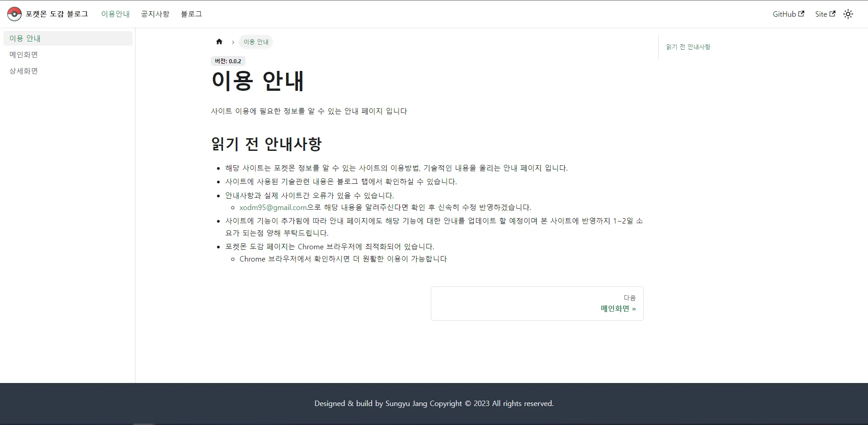868x425 pixels.
Task: Jump to 읽기 전 안내사항 via TOC
Action: [688, 47]
